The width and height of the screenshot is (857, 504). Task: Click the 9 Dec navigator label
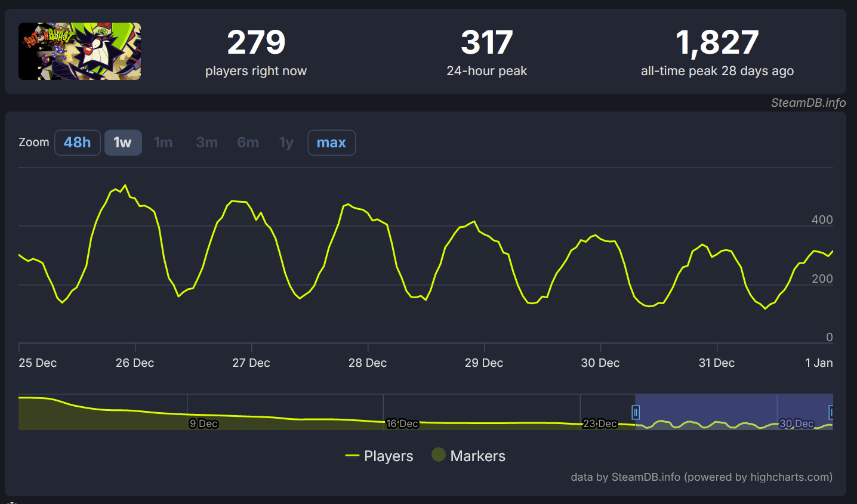coord(204,423)
